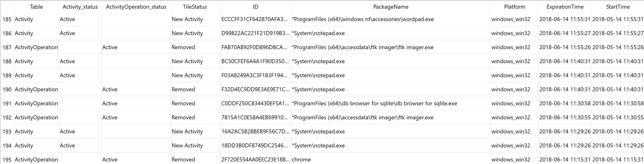Select the ActivityOperation_status column header

click(x=136, y=7)
